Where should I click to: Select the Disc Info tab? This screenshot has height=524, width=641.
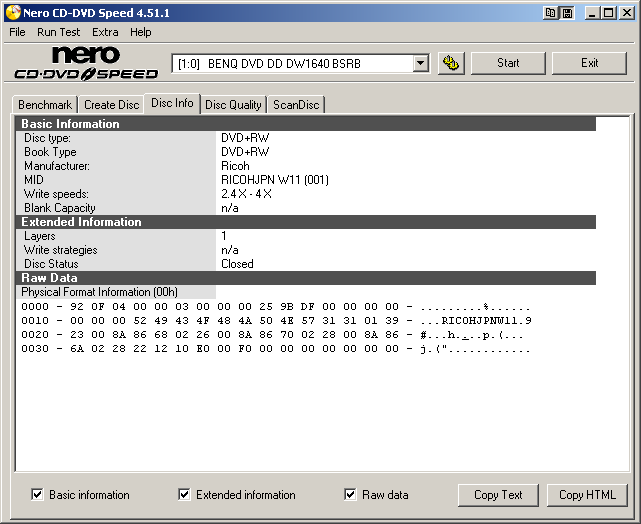point(172,103)
